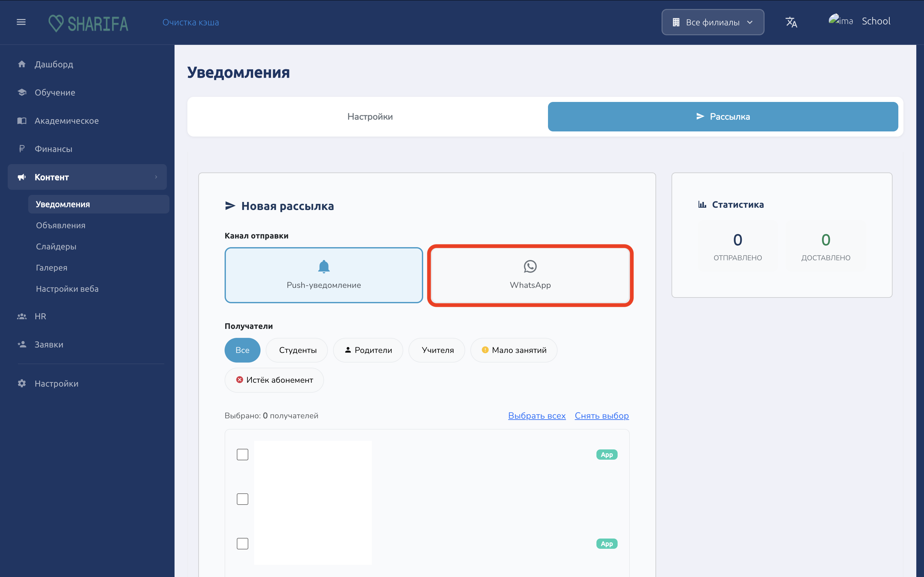Click the translate language icon

[791, 22]
